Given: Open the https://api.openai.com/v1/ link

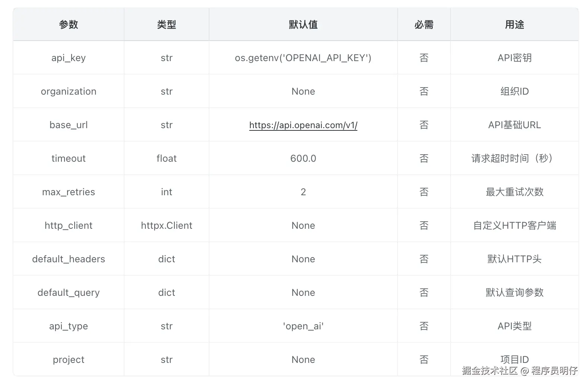Looking at the screenshot, I should [303, 125].
